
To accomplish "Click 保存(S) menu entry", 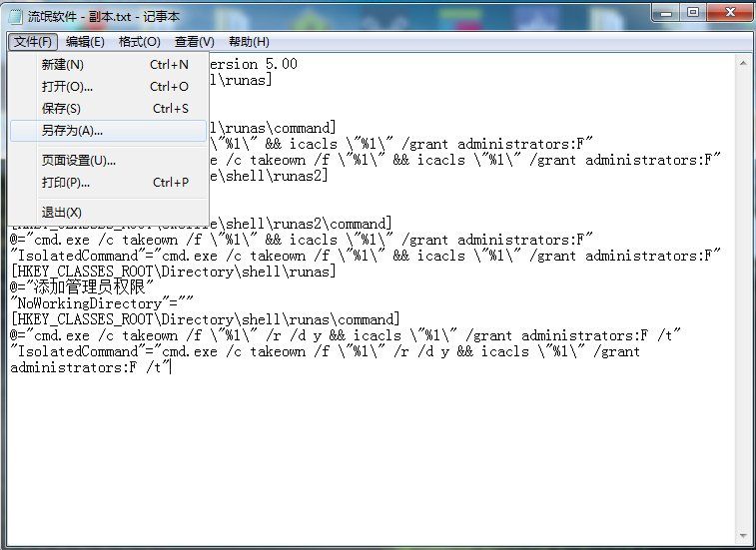I will pyautogui.click(x=62, y=109).
